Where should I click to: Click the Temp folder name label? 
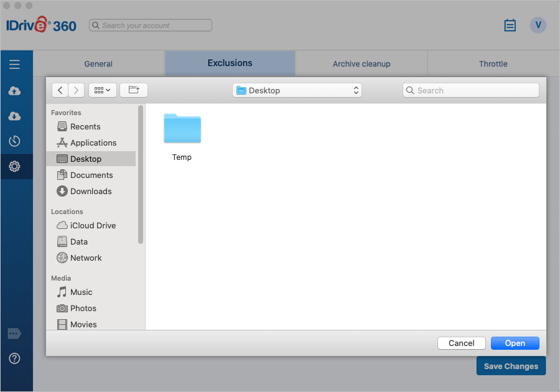click(182, 157)
